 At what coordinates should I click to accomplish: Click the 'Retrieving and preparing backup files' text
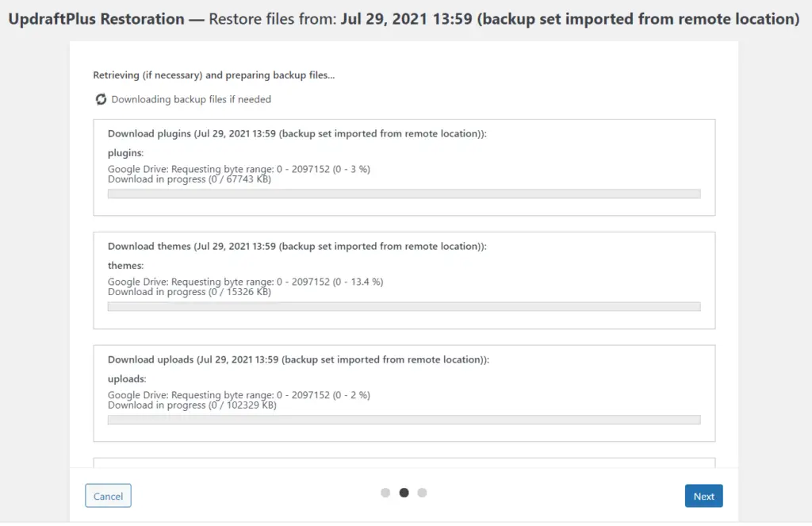click(214, 75)
